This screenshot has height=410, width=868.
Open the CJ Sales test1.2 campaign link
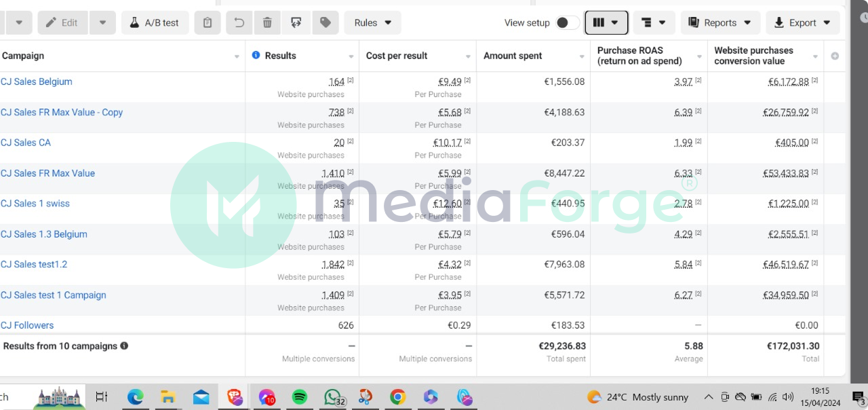(x=34, y=264)
